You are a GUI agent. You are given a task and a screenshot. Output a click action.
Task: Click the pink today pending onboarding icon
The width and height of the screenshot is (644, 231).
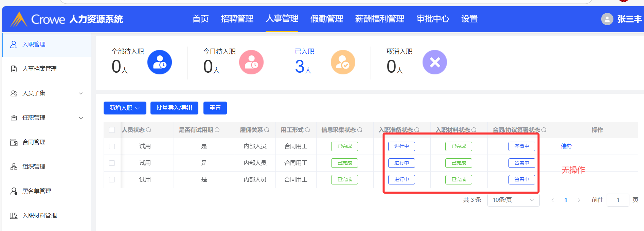pyautogui.click(x=251, y=62)
